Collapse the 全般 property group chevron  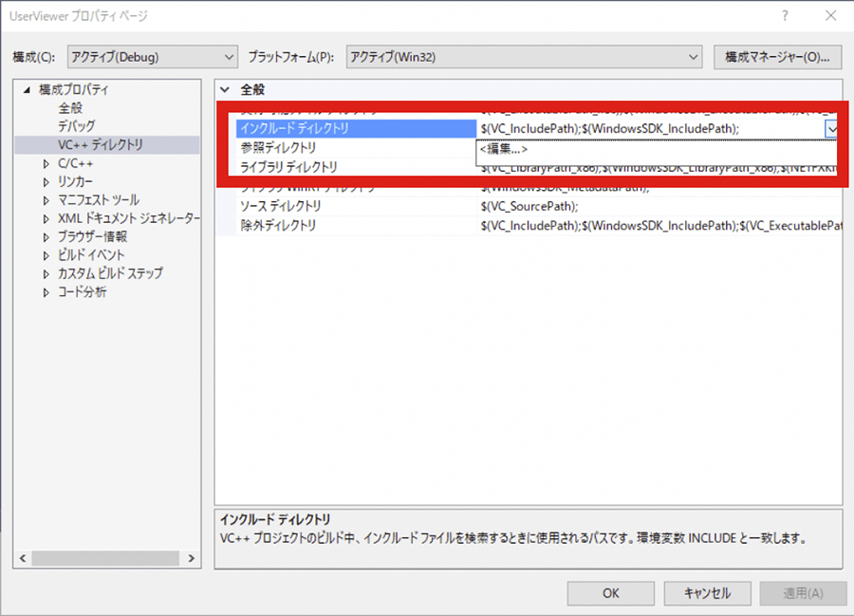point(225,89)
